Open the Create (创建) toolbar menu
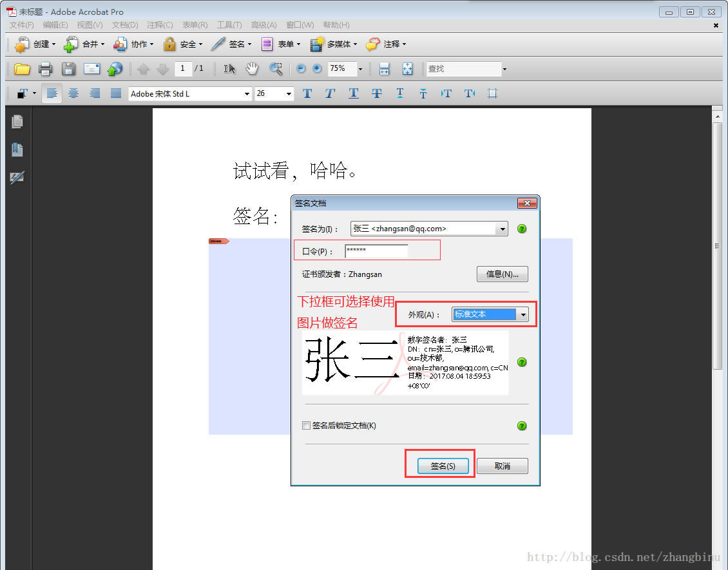Image resolution: width=728 pixels, height=570 pixels. (x=35, y=44)
